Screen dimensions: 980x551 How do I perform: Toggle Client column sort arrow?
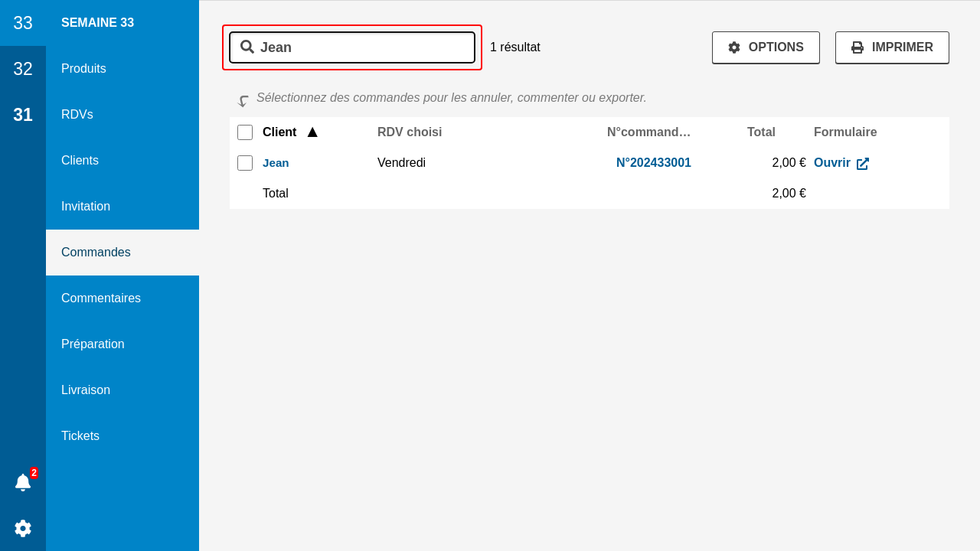(x=312, y=132)
